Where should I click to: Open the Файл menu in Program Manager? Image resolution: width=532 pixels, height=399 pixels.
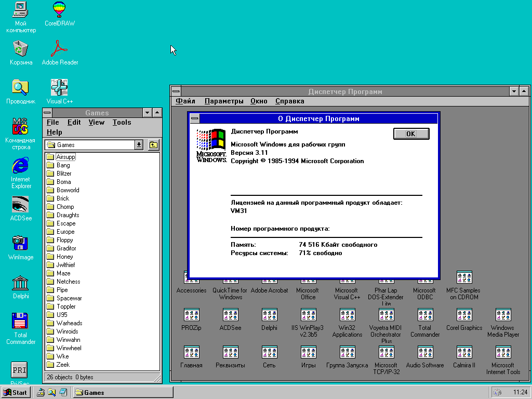click(185, 101)
